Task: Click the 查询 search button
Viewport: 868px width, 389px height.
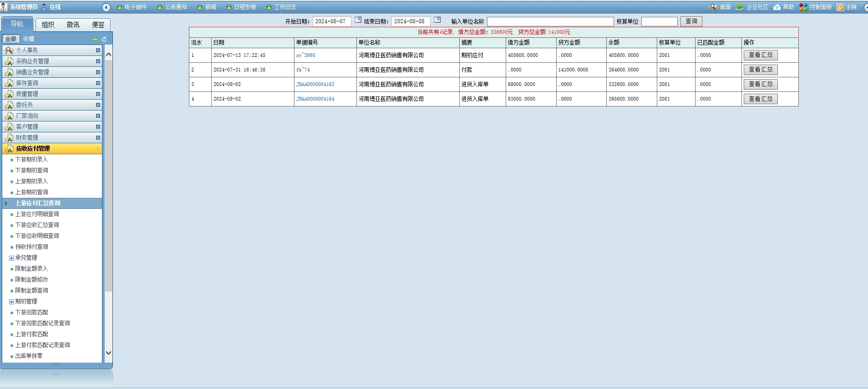Action: click(x=691, y=21)
